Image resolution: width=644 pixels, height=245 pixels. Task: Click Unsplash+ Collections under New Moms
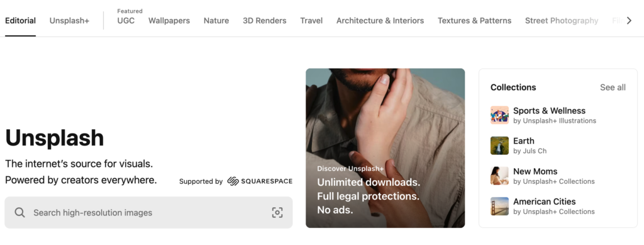[558, 181]
